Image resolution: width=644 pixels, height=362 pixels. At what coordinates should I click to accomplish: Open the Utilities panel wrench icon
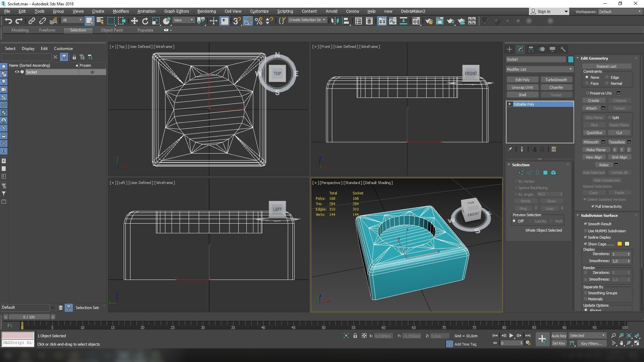563,49
